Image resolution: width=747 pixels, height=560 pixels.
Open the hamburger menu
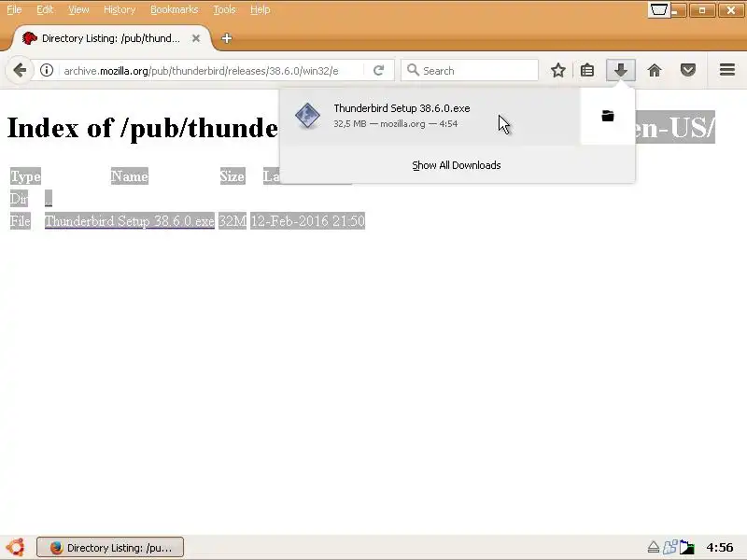point(727,70)
